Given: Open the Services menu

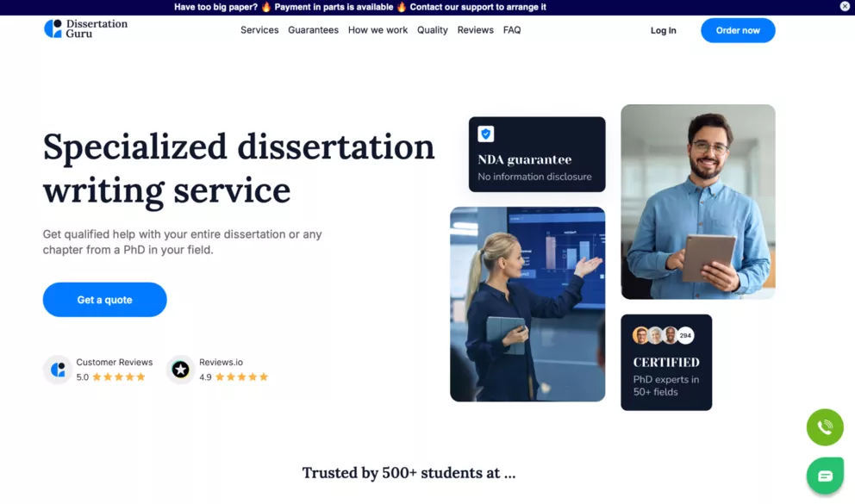Looking at the screenshot, I should click(259, 30).
